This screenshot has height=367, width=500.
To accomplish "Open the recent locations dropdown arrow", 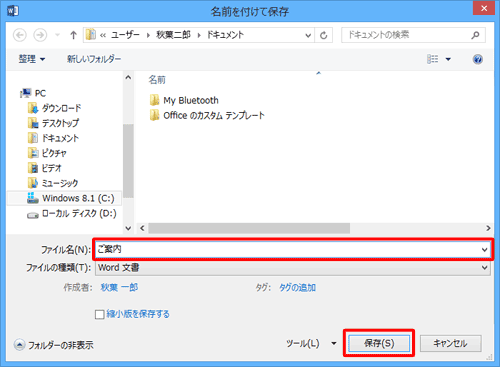I will click(57, 35).
